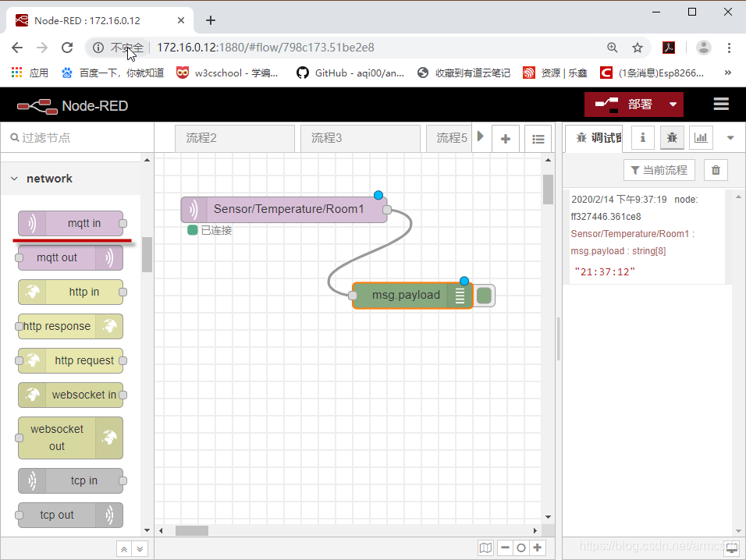
Task: Focus the 过滤节点 palette search field
Action: click(x=77, y=138)
